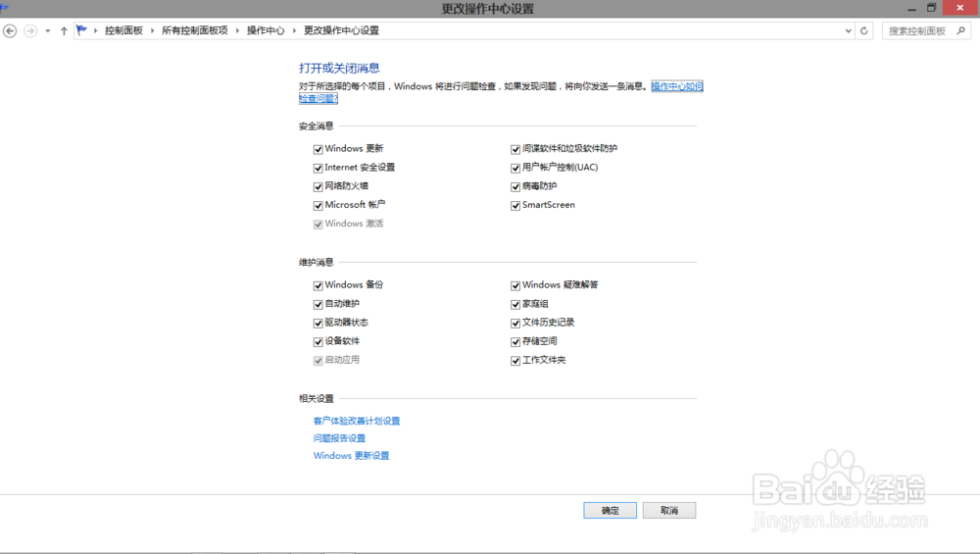Image resolution: width=980 pixels, height=554 pixels.
Task: Toggle 家庭组 checkbox
Action: pos(515,305)
